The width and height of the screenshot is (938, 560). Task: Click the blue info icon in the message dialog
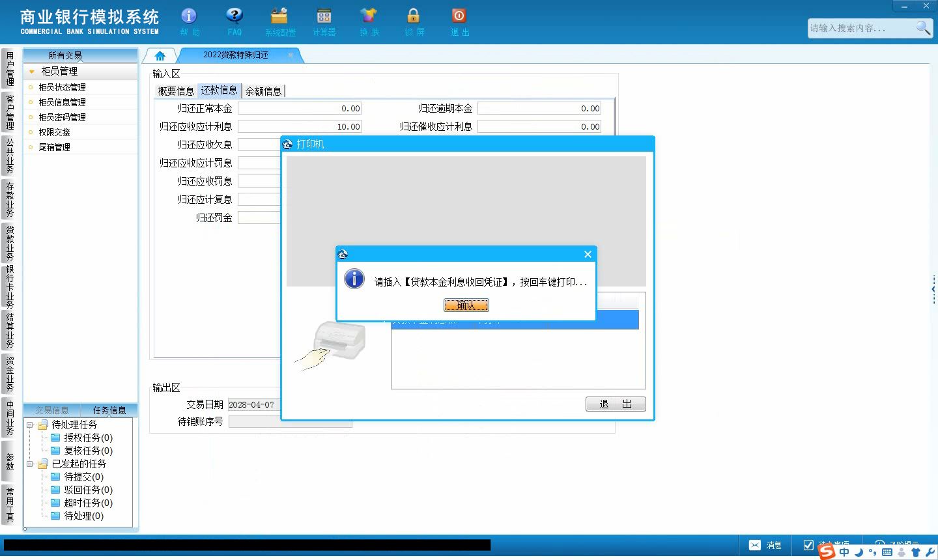pyautogui.click(x=354, y=279)
